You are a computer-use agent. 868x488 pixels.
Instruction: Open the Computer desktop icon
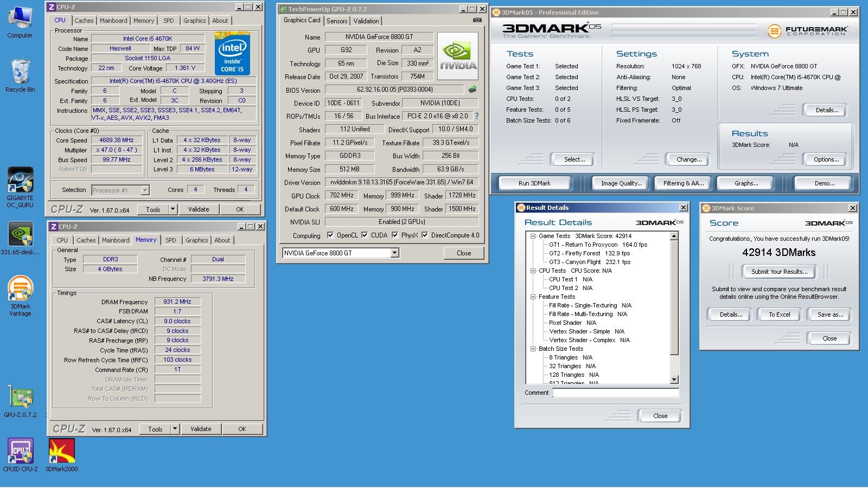(20, 22)
